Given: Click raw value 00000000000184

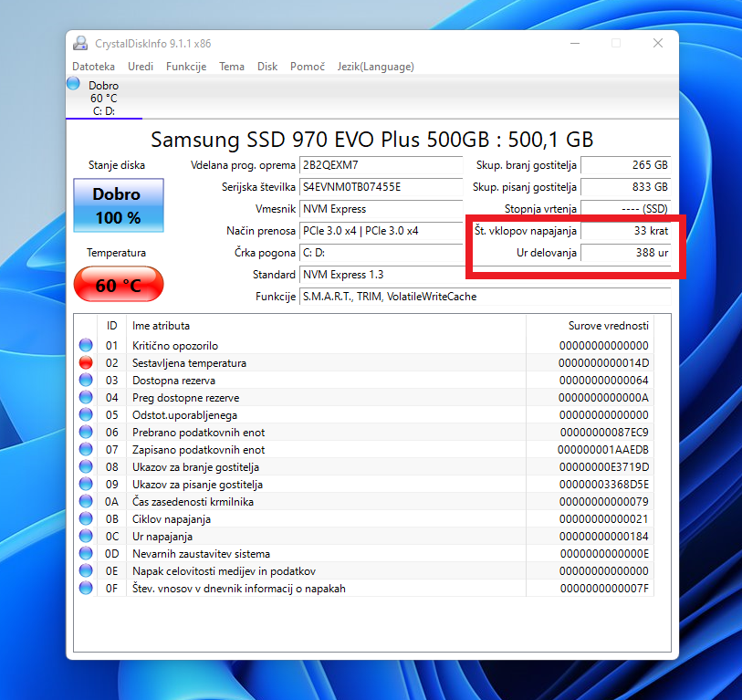Looking at the screenshot, I should (604, 537).
